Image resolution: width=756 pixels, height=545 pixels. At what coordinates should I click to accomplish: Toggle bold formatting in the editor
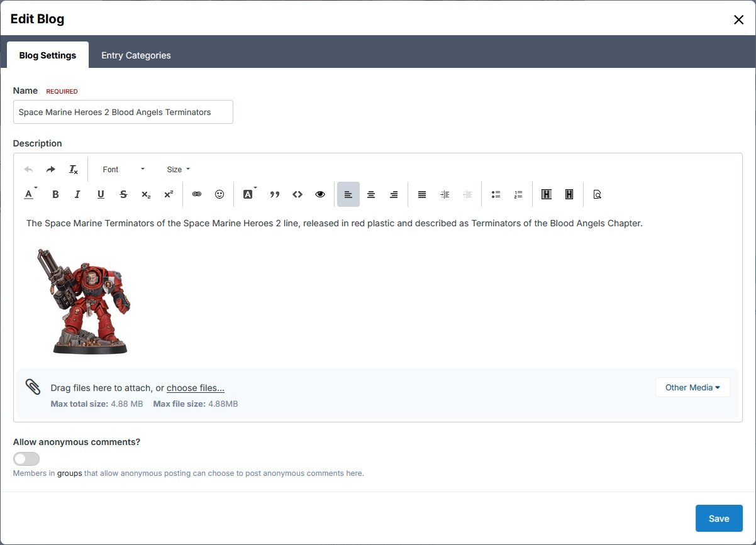[x=55, y=195]
